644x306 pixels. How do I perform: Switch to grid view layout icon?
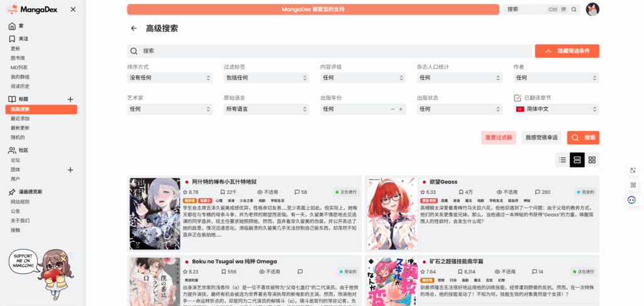592,160
